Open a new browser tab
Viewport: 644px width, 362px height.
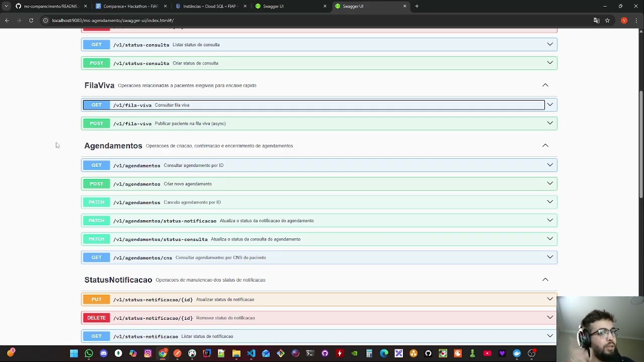tap(417, 6)
